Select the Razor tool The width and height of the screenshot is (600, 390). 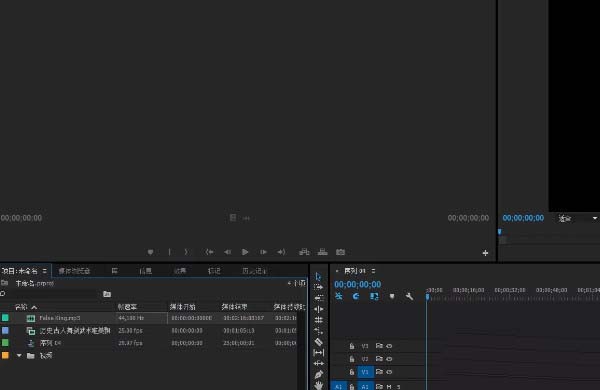[x=318, y=342]
